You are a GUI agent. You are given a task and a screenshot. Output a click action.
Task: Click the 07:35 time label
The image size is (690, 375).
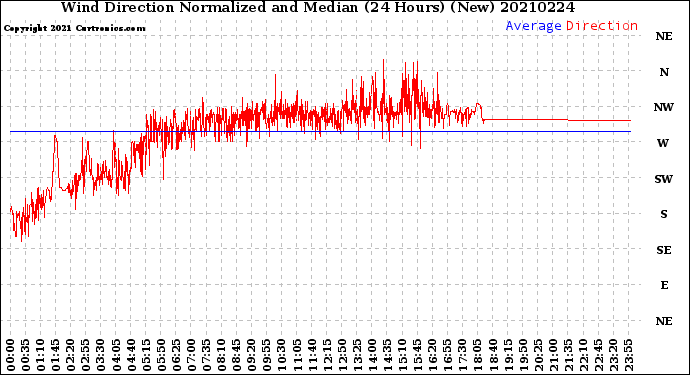click(x=206, y=355)
